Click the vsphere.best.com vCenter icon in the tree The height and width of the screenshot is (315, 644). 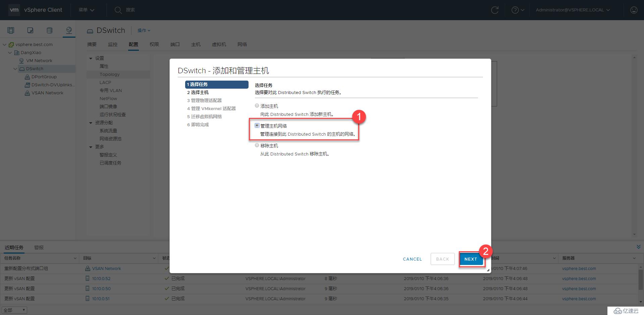click(x=11, y=45)
